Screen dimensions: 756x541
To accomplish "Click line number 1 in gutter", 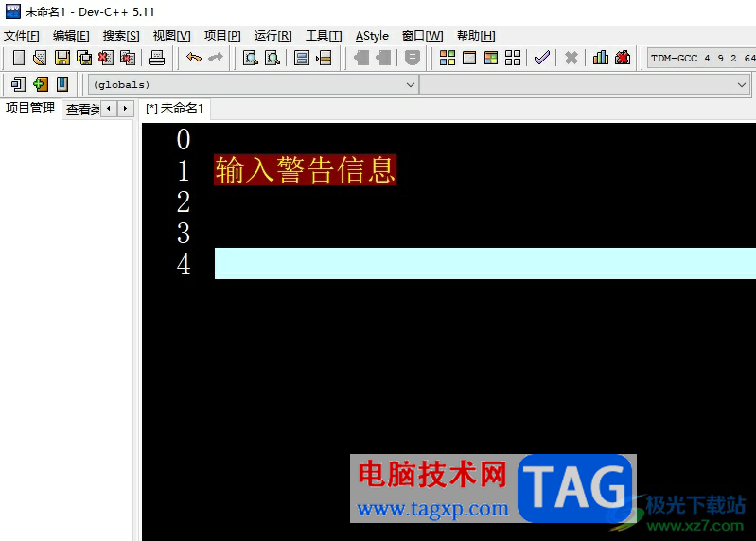I will point(184,170).
